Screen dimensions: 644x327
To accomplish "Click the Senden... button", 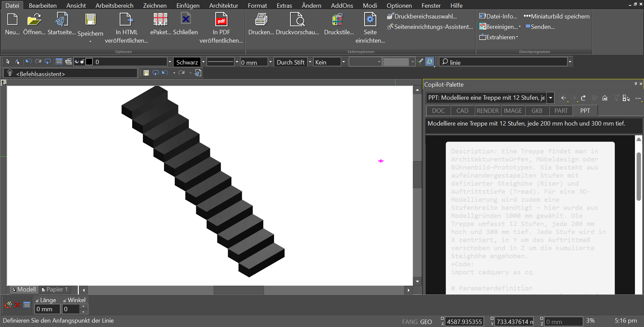I will point(540,27).
